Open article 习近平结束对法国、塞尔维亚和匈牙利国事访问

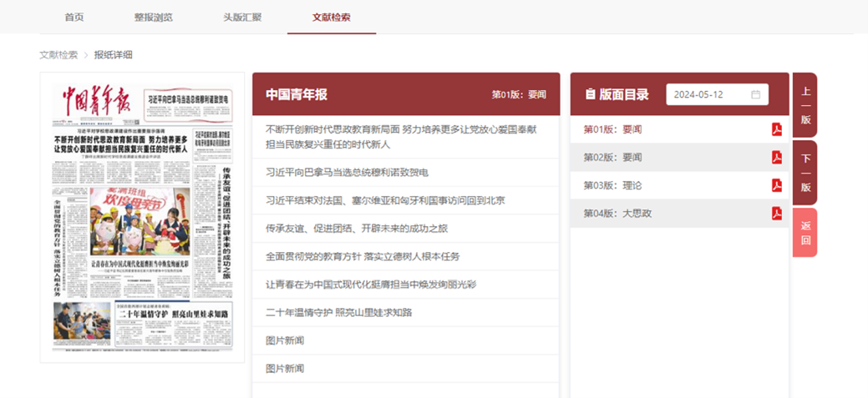point(406,200)
